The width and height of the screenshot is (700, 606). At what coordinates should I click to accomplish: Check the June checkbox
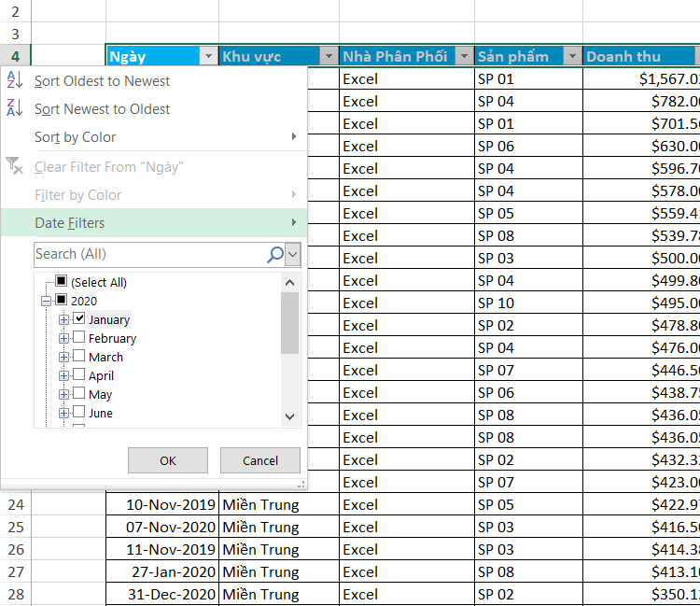tap(79, 412)
